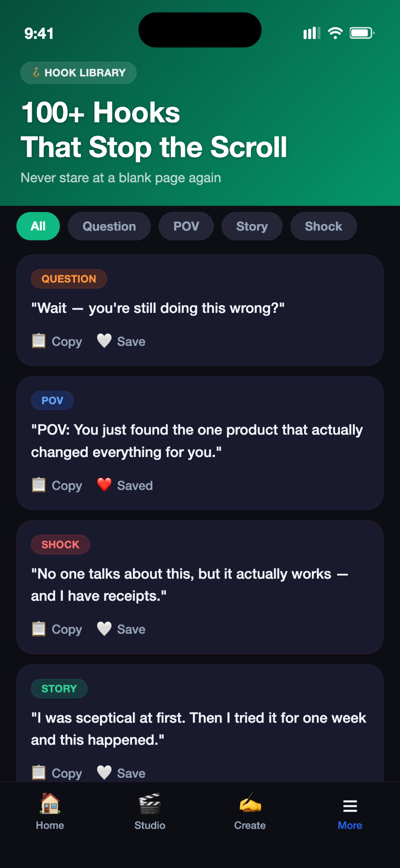400x868 pixels.
Task: Tap the orange QUESTION category tag
Action: click(x=69, y=279)
